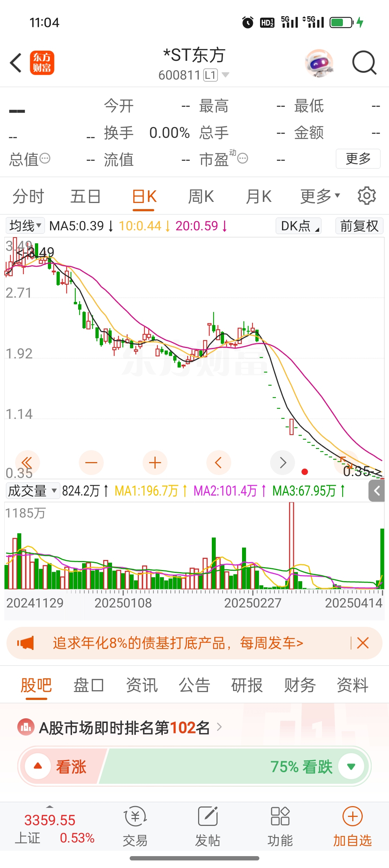Tap the 更多 quote details button
The image size is (389, 868).
tap(358, 158)
